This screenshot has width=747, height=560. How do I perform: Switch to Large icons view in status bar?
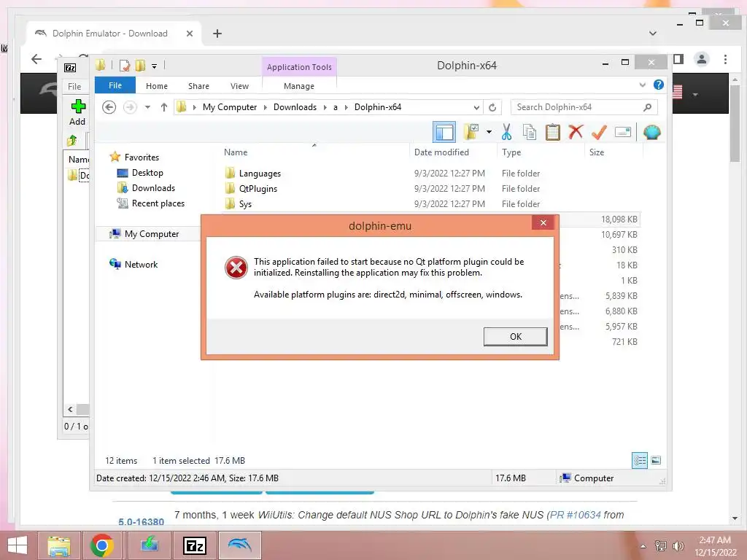656,460
